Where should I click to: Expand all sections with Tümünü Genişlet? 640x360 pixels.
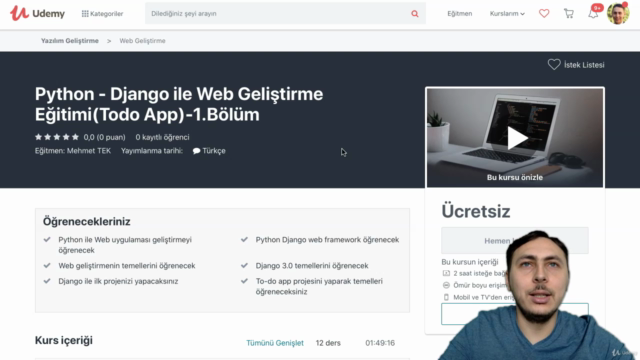pyautogui.click(x=275, y=343)
